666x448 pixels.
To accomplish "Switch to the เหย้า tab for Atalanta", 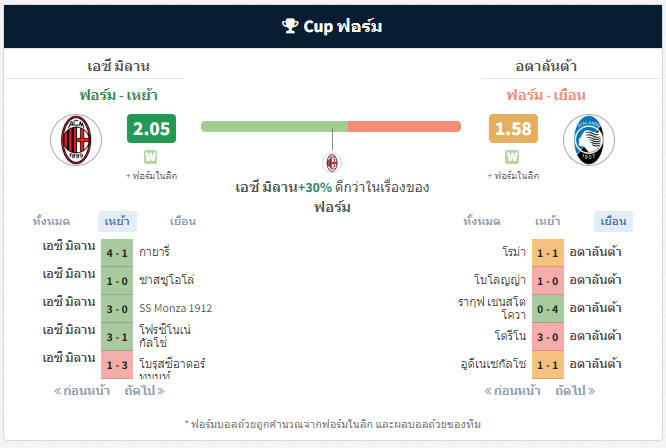I will (547, 221).
